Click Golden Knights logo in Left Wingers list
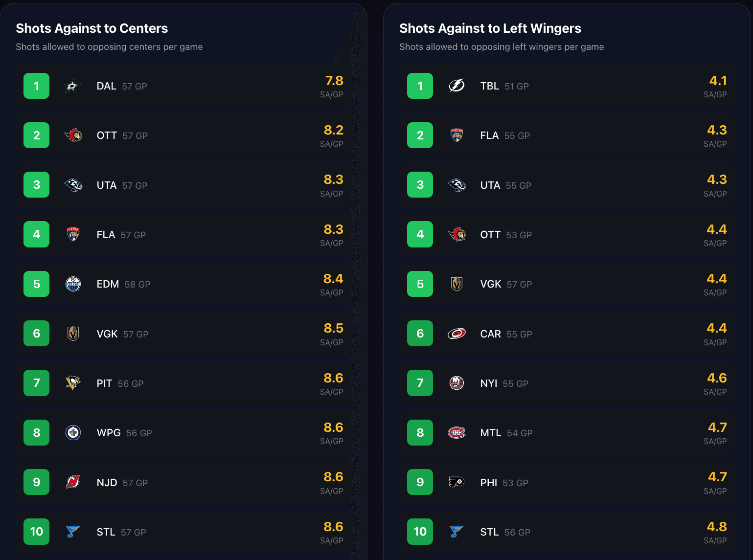Screen dimensions: 753x560 click(456, 284)
